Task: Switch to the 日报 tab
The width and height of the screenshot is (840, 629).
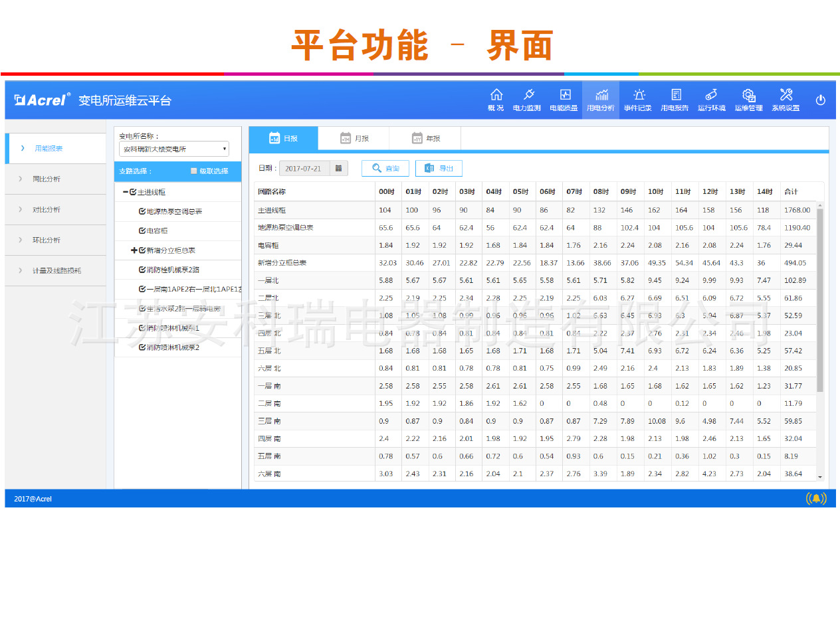Action: click(284, 138)
